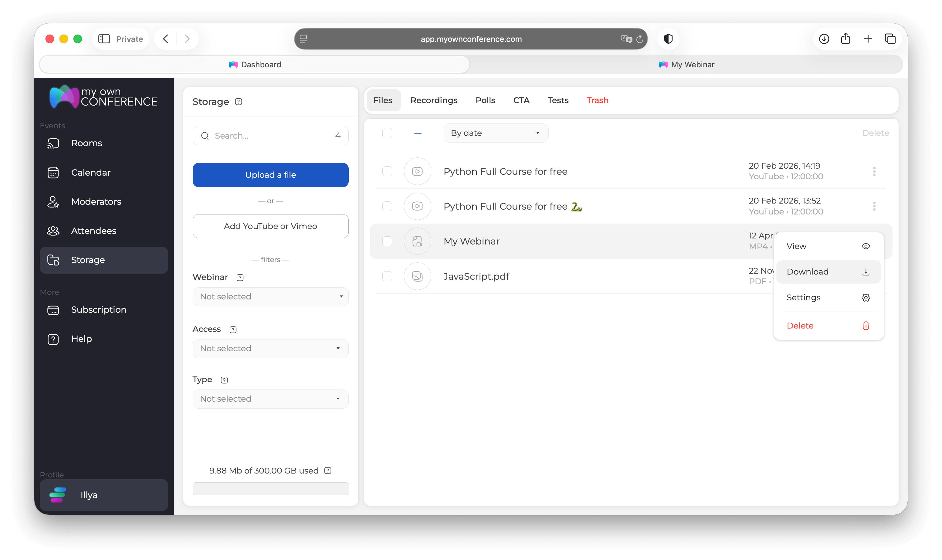
Task: Toggle the select-all files checkbox
Action: tap(387, 133)
